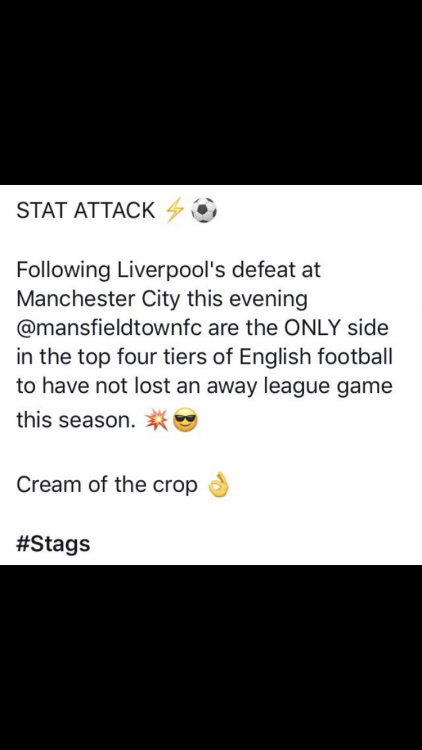This screenshot has height=750, width=422.
Task: Click the soccer ball emoji
Action: tap(204, 211)
